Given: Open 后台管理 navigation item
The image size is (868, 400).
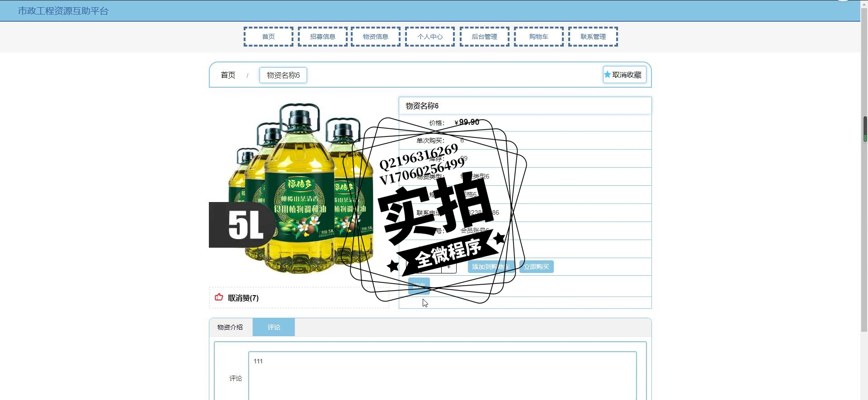Looking at the screenshot, I should pyautogui.click(x=484, y=37).
